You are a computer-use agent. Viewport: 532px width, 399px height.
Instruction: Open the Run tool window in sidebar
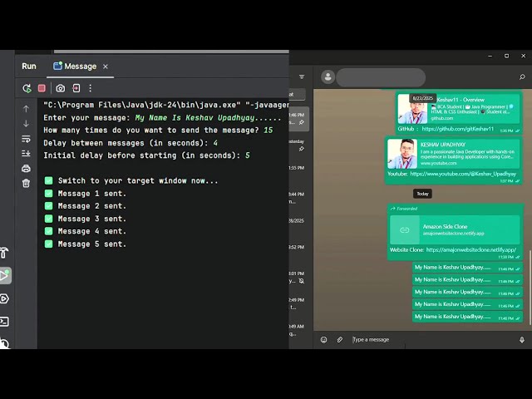(5, 275)
